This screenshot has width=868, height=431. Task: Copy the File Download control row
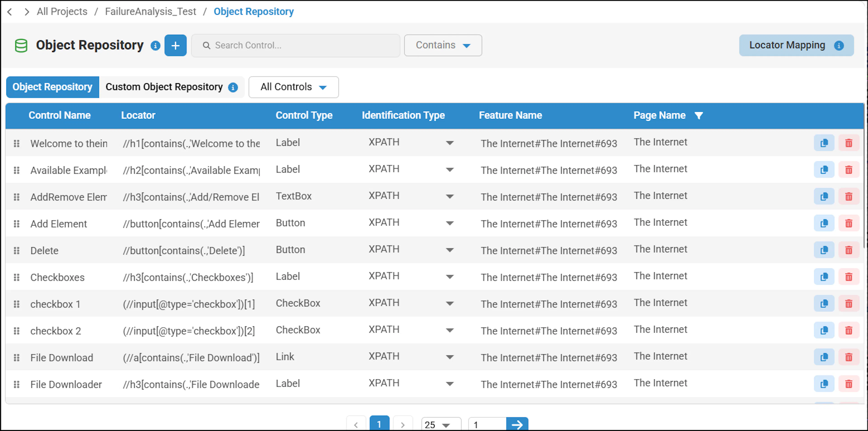pyautogui.click(x=824, y=357)
